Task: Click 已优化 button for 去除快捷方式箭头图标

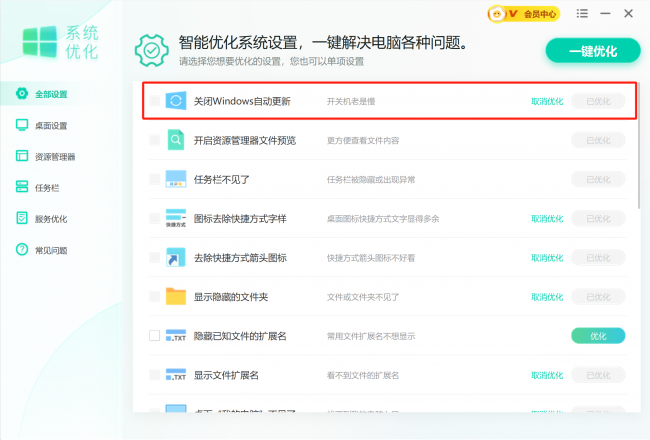Action: [x=598, y=258]
